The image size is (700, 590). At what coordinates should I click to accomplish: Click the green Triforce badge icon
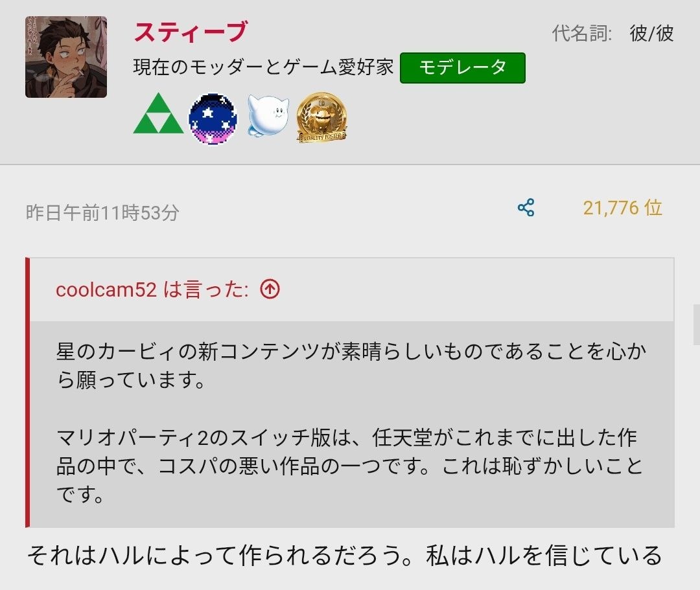point(159,113)
